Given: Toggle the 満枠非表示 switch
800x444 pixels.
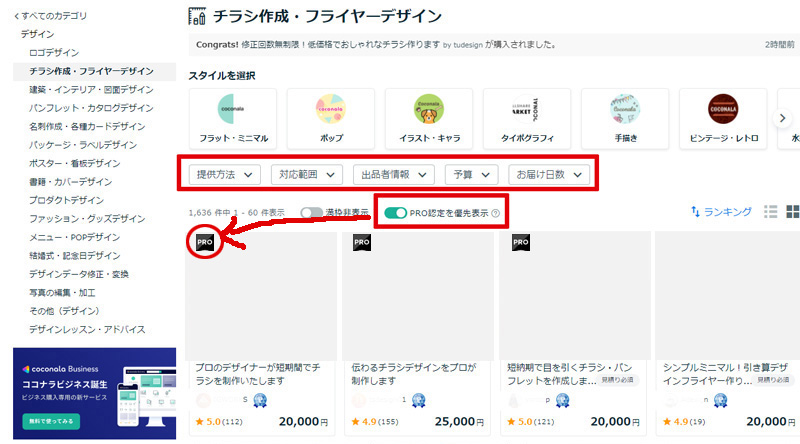Looking at the screenshot, I should [x=311, y=213].
